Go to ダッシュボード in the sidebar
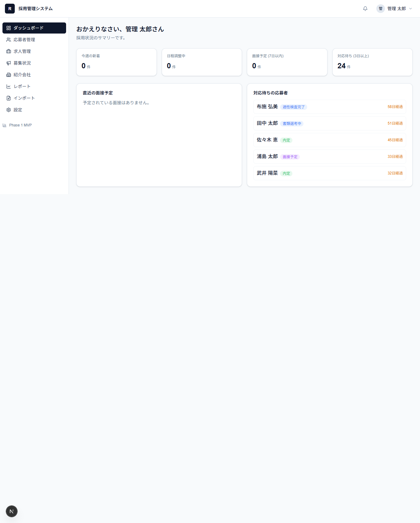This screenshot has width=420, height=523. pyautogui.click(x=34, y=28)
